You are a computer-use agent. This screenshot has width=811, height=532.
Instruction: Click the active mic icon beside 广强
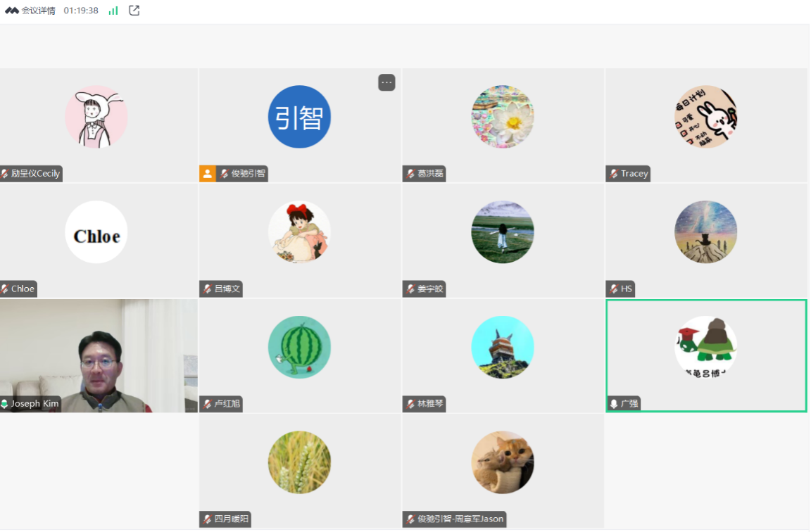(x=614, y=404)
